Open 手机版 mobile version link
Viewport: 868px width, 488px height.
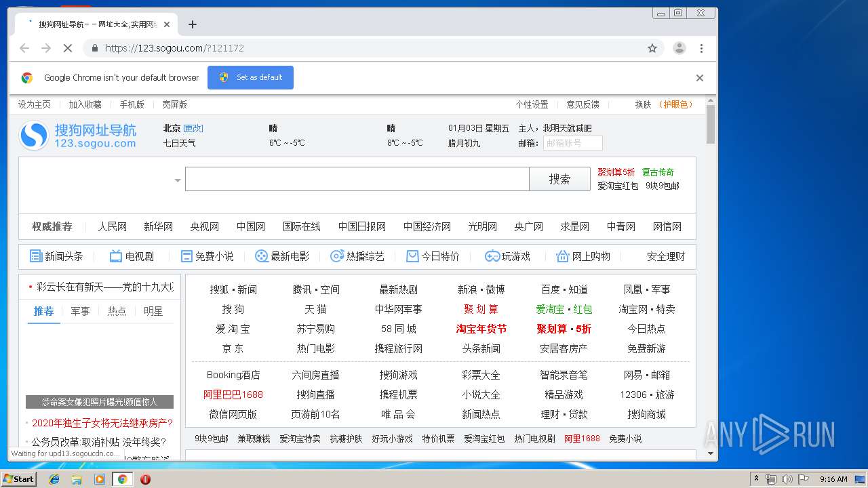[132, 104]
